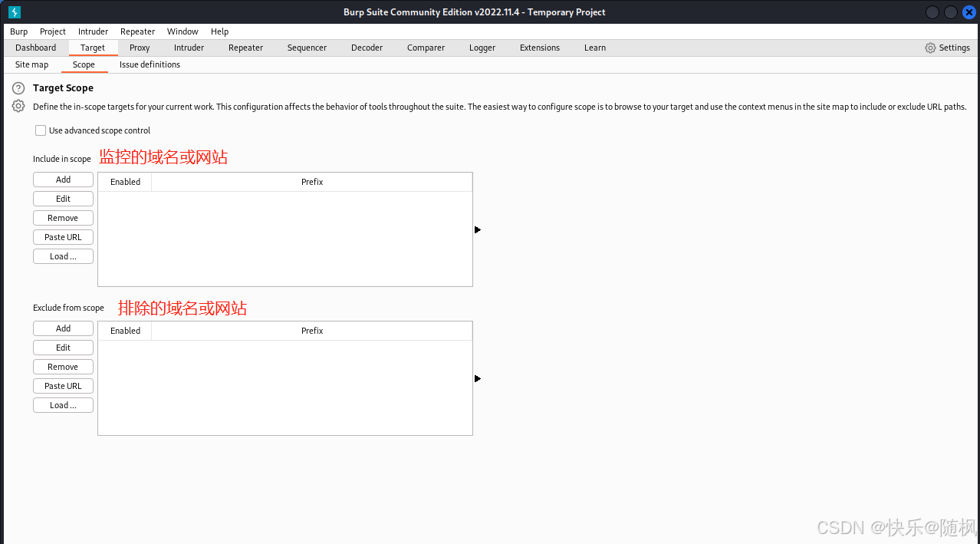980x544 pixels.
Task: Enable Use advanced scope control checkbox
Action: tap(41, 130)
